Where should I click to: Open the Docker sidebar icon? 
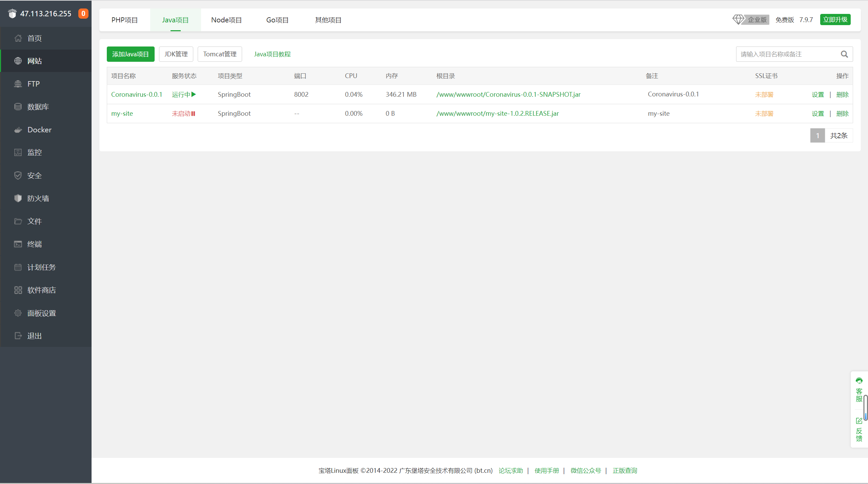tap(18, 130)
